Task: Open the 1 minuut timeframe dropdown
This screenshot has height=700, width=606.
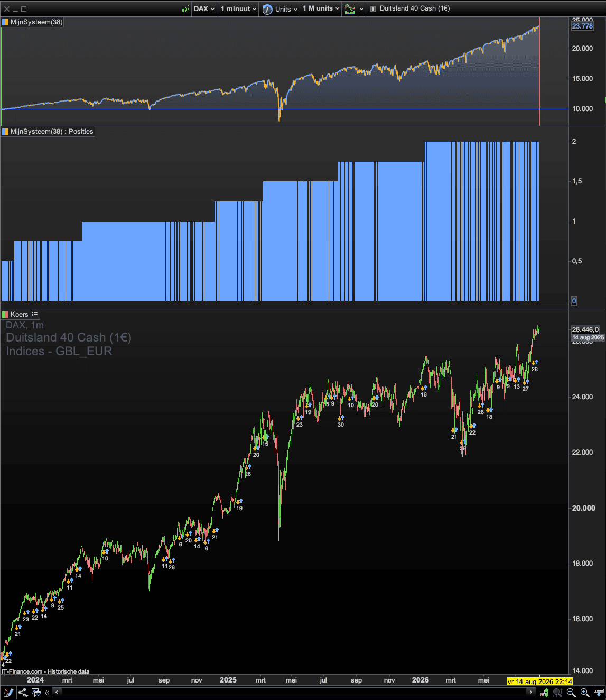Action: [x=239, y=8]
